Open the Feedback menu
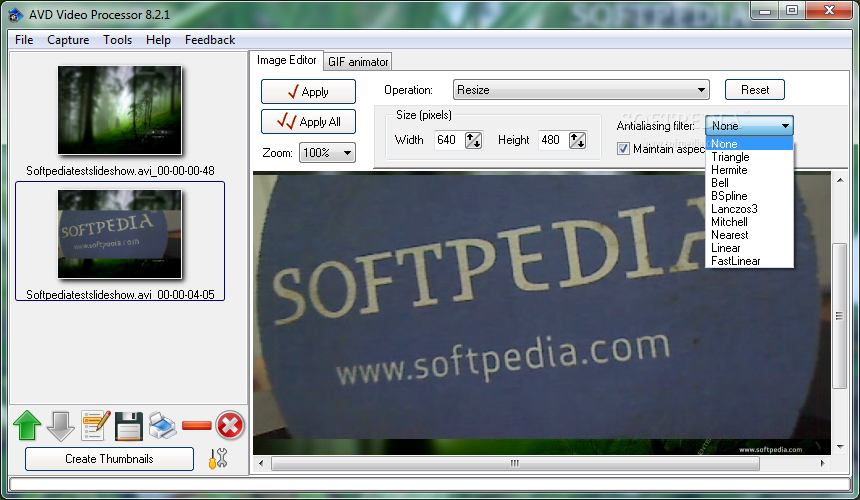Viewport: 860px width, 500px height. [210, 40]
